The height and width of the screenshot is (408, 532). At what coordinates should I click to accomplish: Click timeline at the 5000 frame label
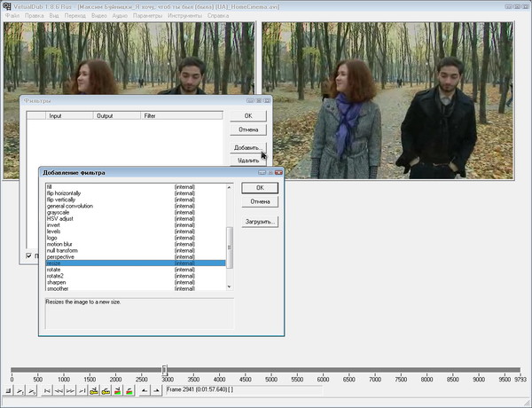coord(271,380)
